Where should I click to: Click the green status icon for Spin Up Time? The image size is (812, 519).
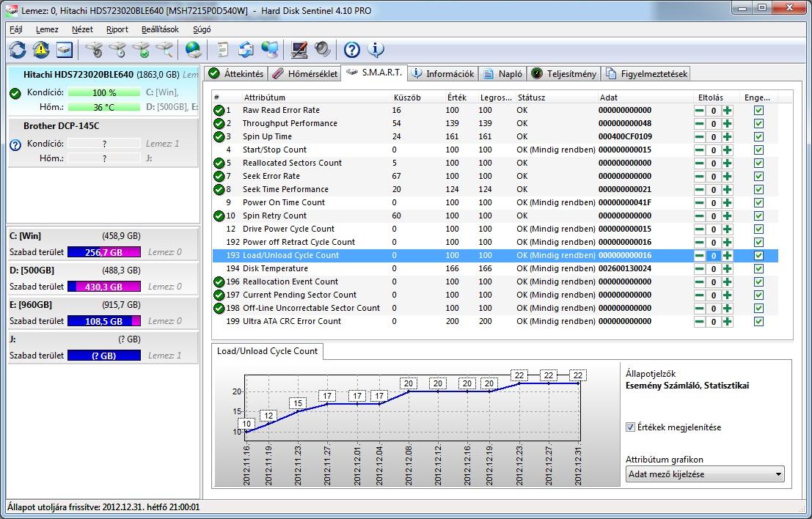tap(219, 136)
